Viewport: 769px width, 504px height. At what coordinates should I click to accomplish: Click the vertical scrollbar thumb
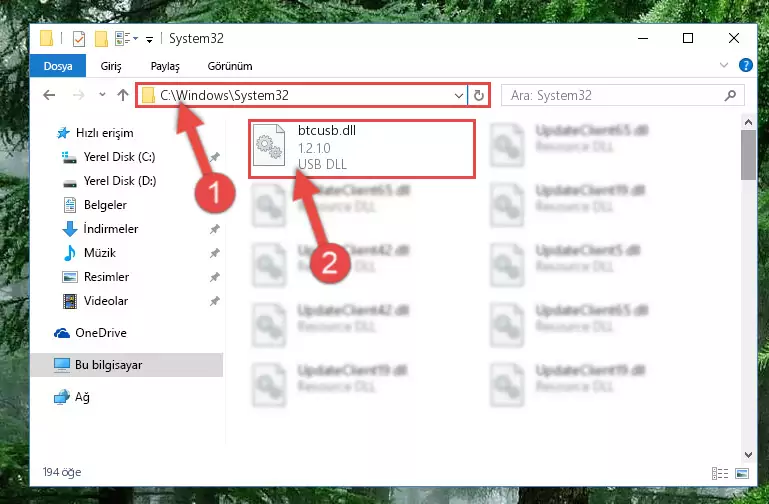(748, 155)
